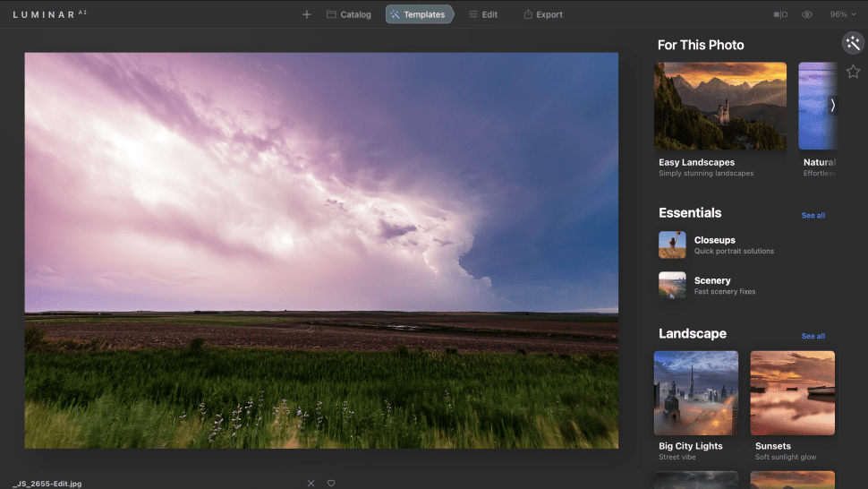Open the 96% zoom dropdown

(842, 14)
